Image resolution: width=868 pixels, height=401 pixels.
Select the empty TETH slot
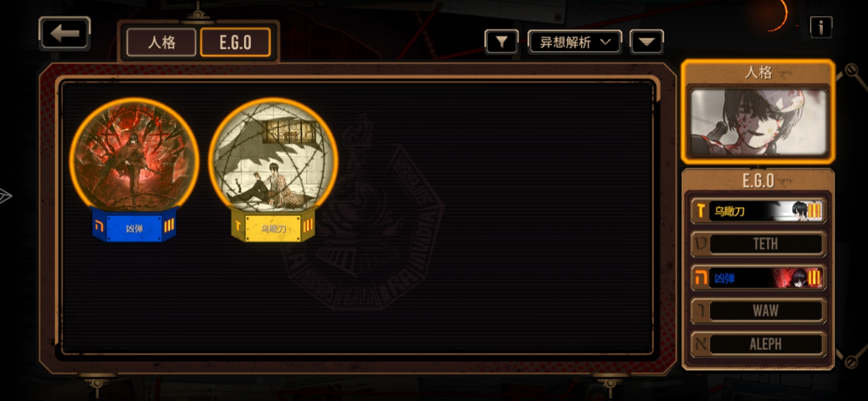click(758, 244)
